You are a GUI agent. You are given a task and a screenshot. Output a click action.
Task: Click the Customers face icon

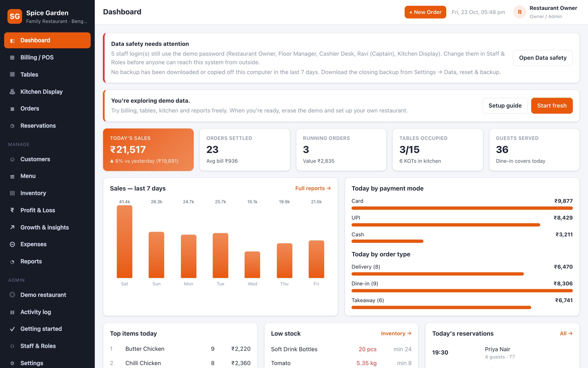point(12,160)
